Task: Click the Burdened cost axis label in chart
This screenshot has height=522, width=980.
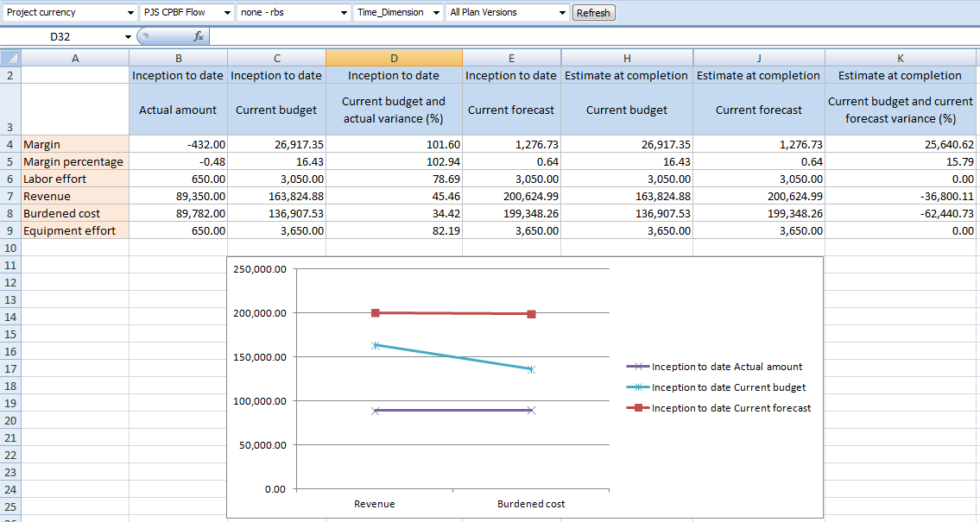Action: pos(531,504)
